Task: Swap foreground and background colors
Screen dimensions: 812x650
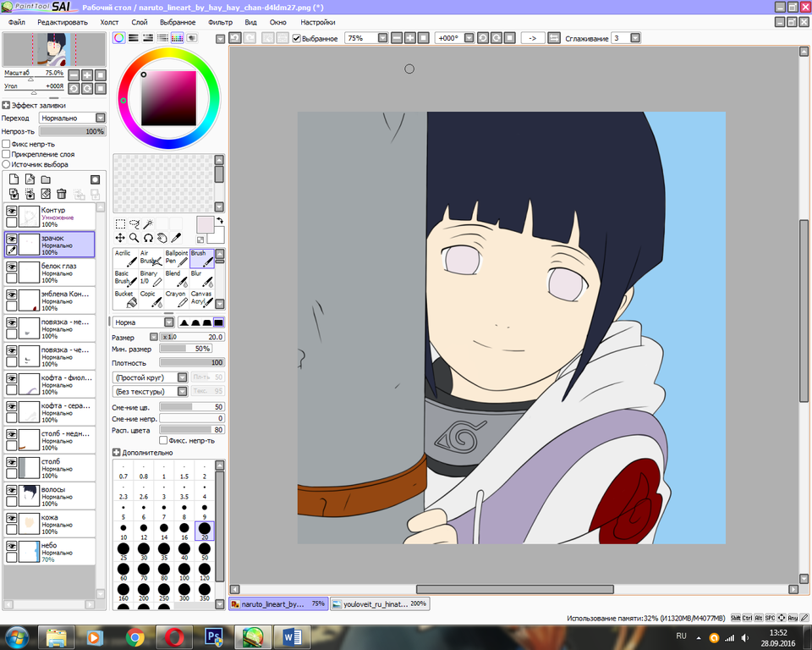Action: (x=220, y=221)
